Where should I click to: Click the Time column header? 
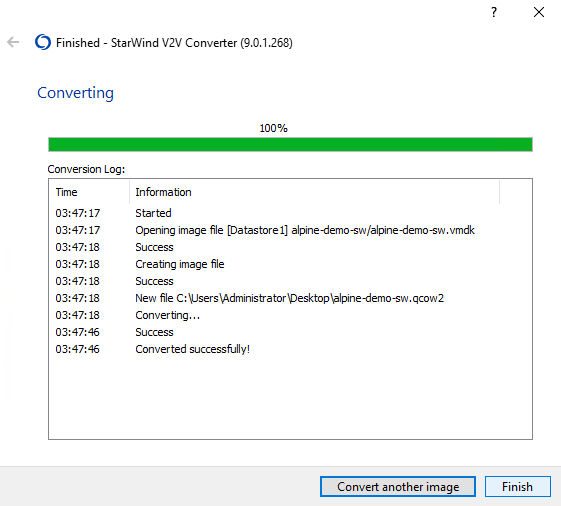(x=89, y=192)
